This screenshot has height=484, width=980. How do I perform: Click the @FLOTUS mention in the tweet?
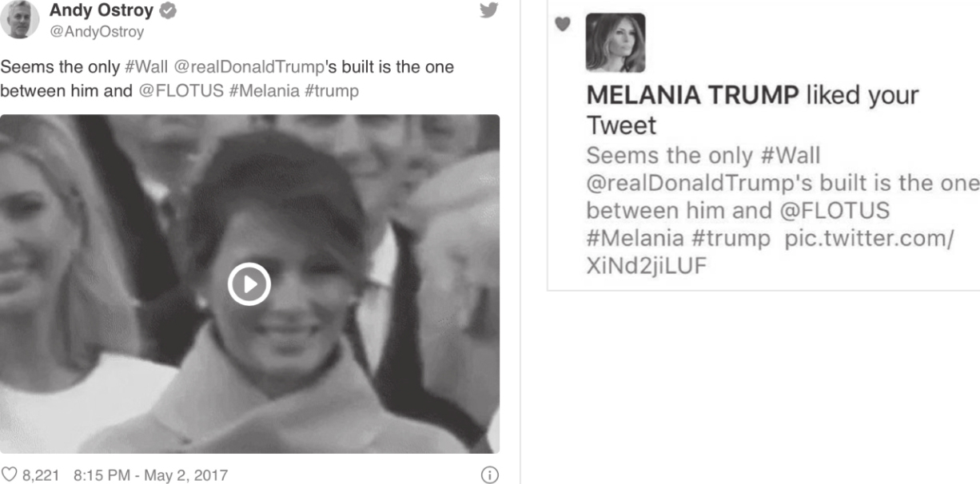pos(181,91)
